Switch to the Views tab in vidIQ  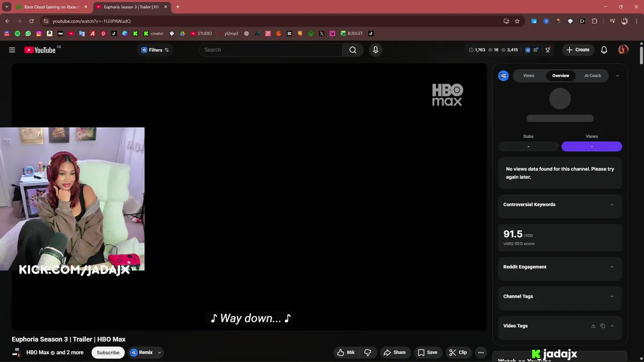coord(528,75)
